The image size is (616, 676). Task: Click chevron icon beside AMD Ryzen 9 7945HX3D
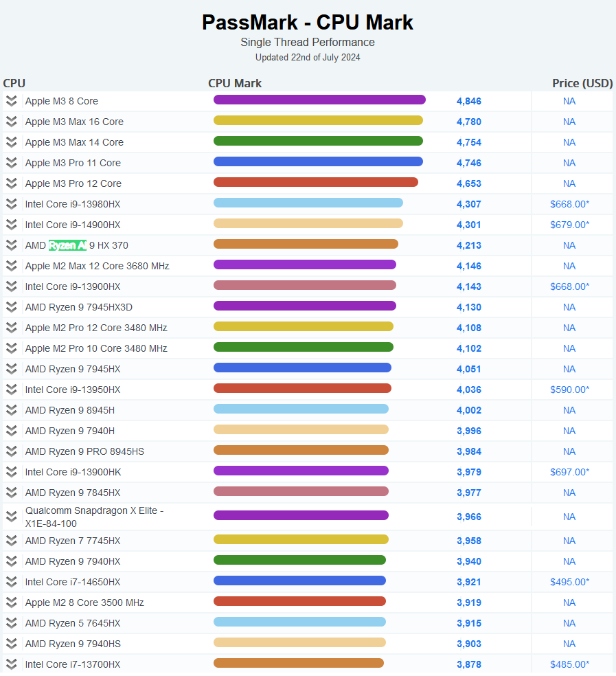11,307
